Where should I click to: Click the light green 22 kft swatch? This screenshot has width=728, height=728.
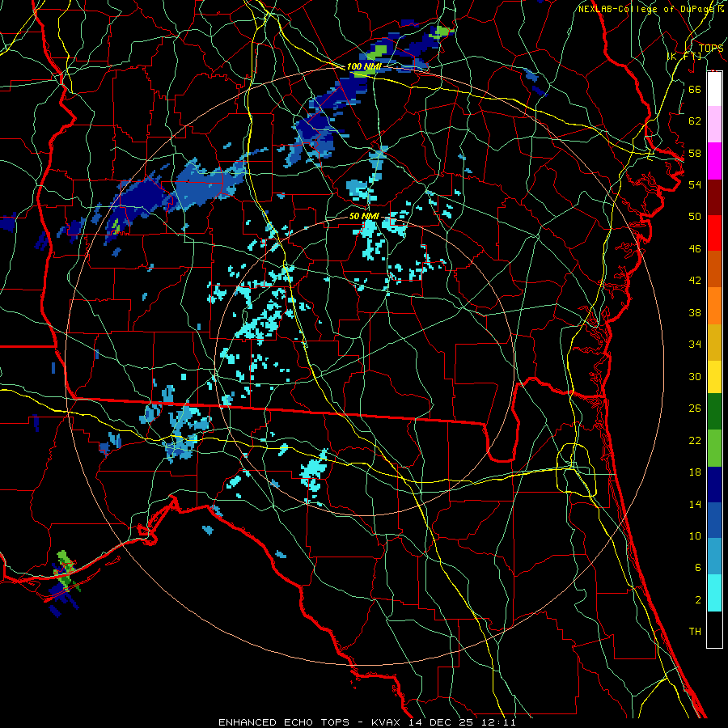tap(714, 448)
